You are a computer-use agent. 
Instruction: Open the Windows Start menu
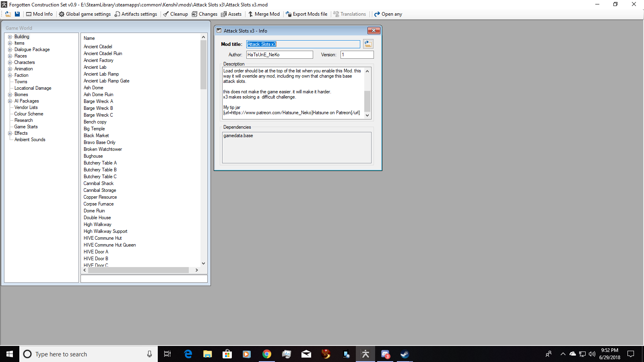[10, 354]
